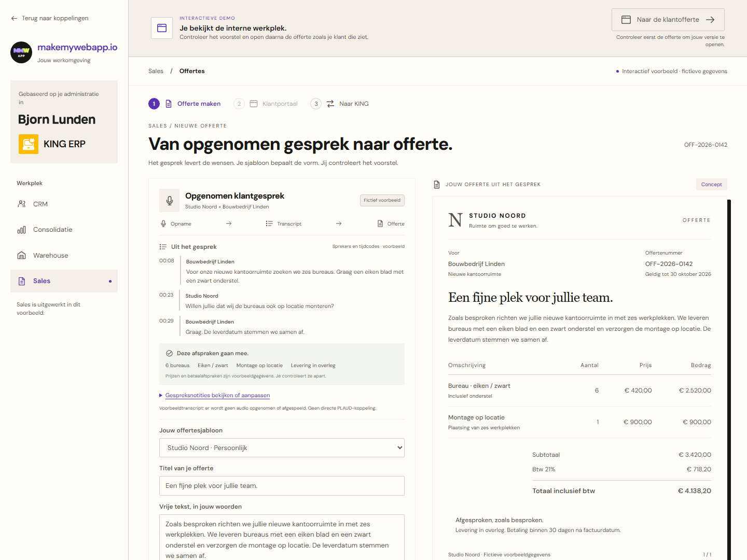Click the Titel van je offerte input field
The height and width of the screenshot is (560, 747).
pyautogui.click(x=282, y=486)
